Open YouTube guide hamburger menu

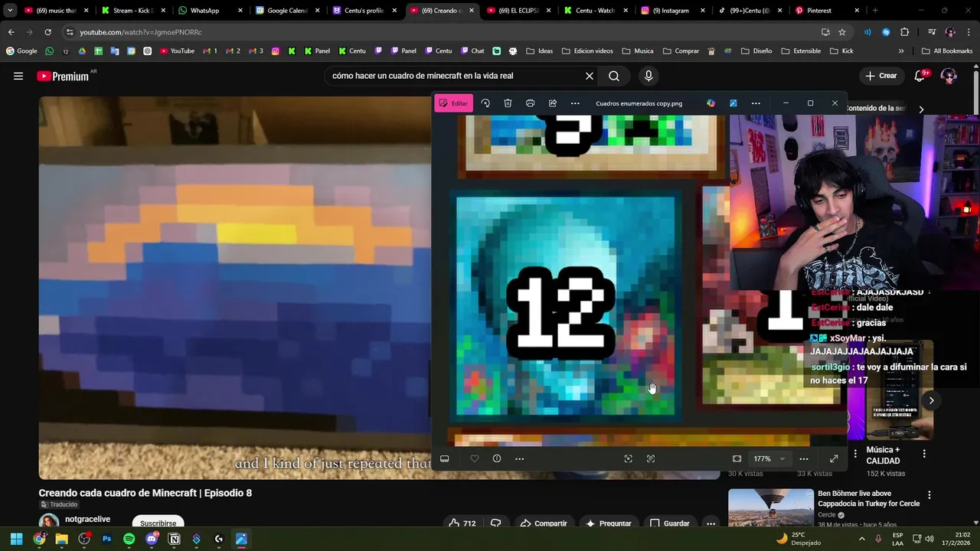click(18, 76)
